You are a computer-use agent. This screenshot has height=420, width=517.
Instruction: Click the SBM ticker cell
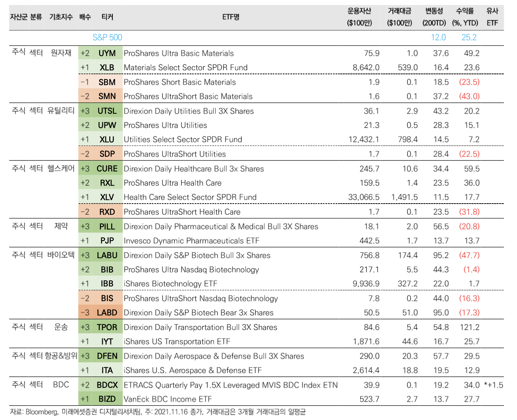tap(107, 82)
